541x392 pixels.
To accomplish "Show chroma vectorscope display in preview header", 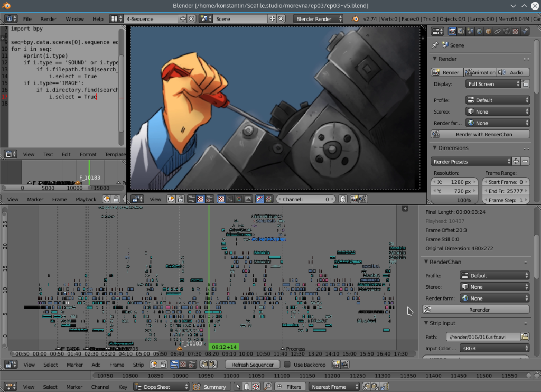I will click(x=239, y=199).
